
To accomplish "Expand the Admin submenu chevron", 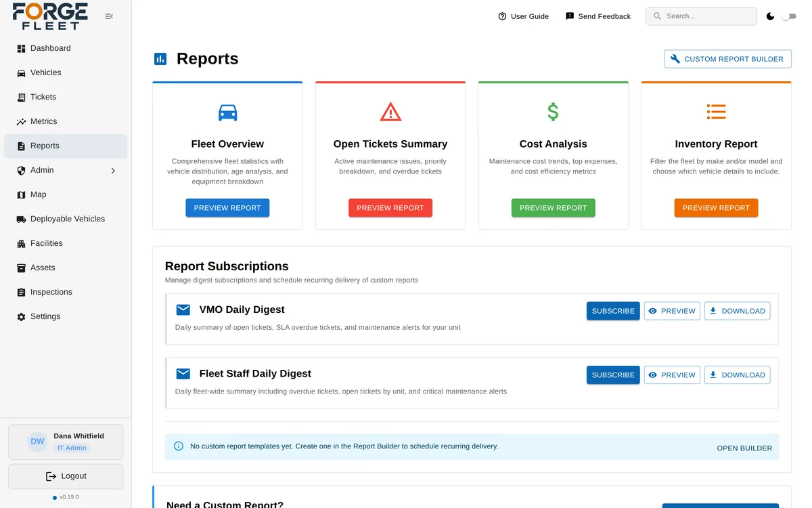I will pyautogui.click(x=113, y=171).
